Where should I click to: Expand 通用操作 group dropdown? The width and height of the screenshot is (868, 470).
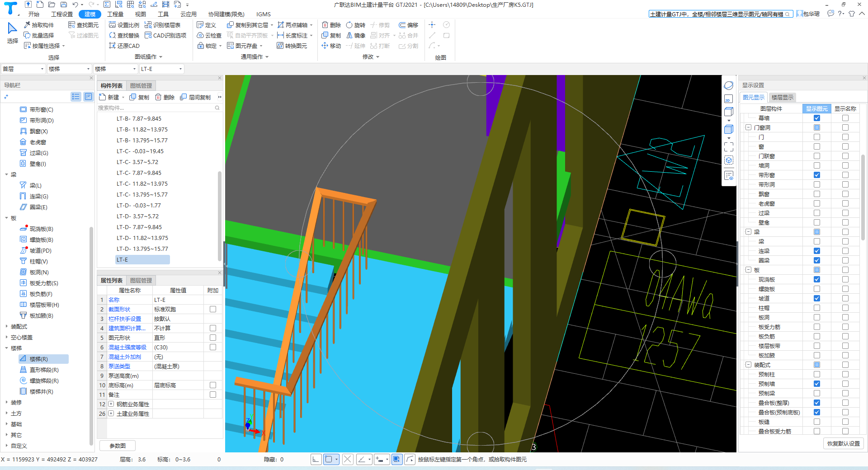point(255,56)
